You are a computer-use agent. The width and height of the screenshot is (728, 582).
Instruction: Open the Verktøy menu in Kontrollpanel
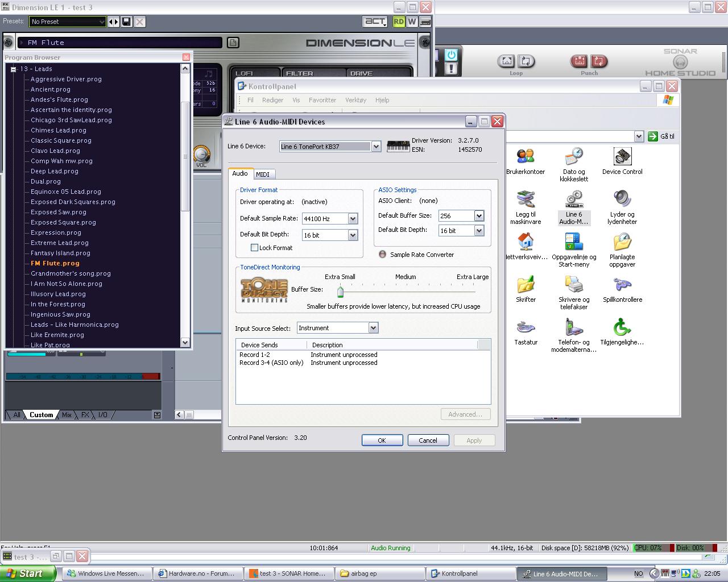click(x=356, y=100)
